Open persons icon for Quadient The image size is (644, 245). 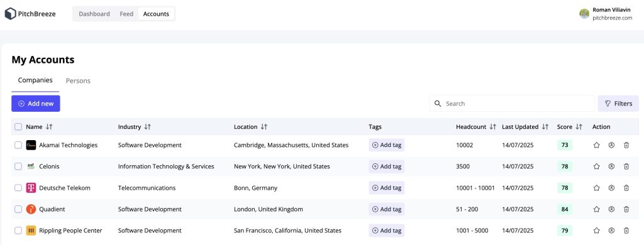(611, 209)
